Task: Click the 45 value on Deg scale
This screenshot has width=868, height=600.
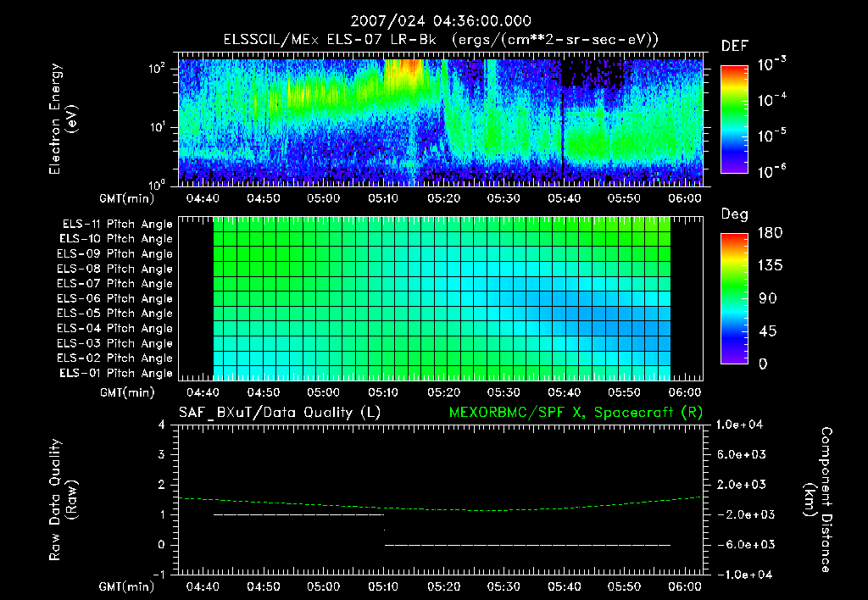Action: click(x=767, y=331)
